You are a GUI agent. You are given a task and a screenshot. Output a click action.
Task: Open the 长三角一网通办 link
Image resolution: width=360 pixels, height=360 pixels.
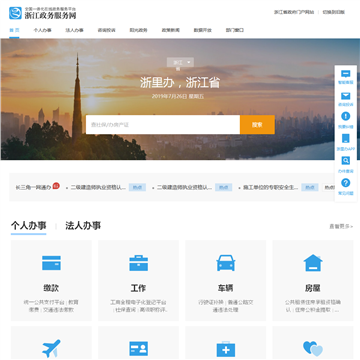click(x=33, y=188)
